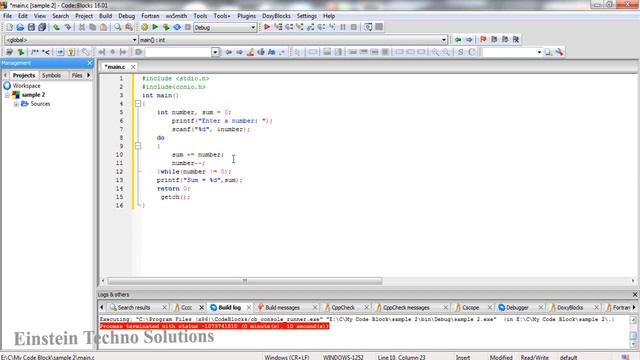Open the debugging windows icon
Screen dimensions: 640x360
point(368,27)
